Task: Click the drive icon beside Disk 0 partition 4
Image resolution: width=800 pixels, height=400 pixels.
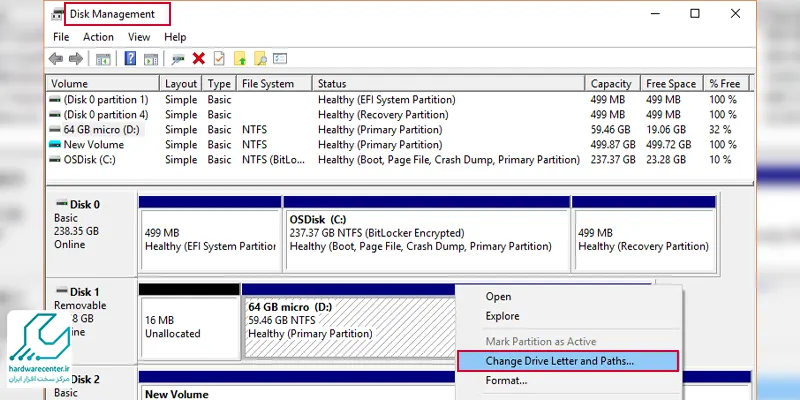Action: click(55, 115)
